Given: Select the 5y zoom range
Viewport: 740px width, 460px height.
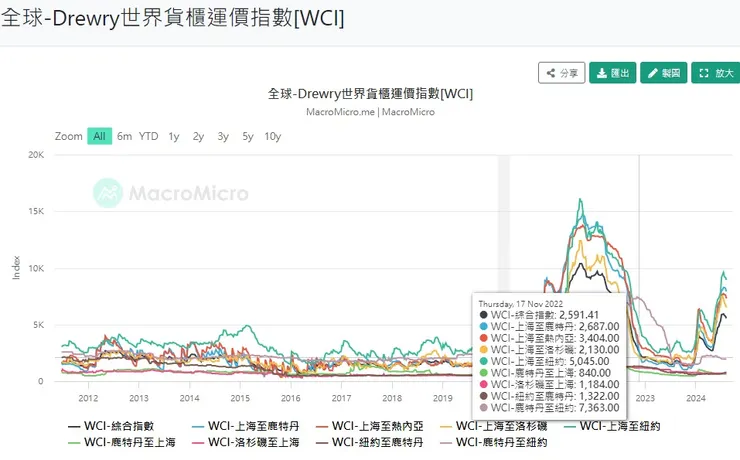Looking at the screenshot, I should click(x=248, y=136).
